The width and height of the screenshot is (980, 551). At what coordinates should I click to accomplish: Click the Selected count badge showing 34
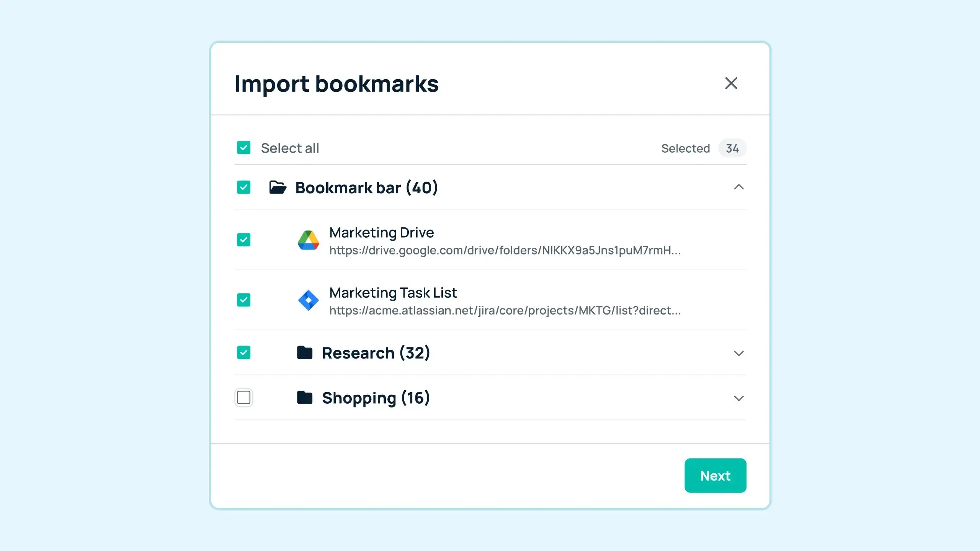point(732,148)
